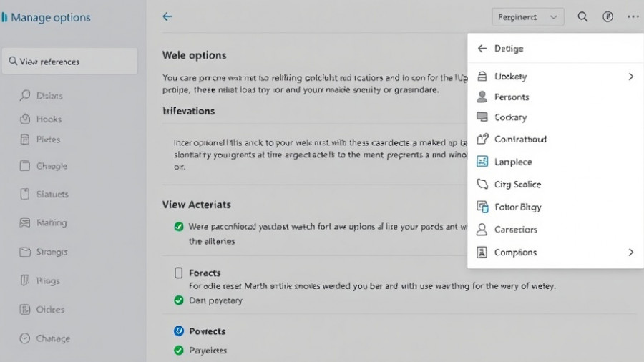Click the three-dot more options icon

[x=633, y=16]
